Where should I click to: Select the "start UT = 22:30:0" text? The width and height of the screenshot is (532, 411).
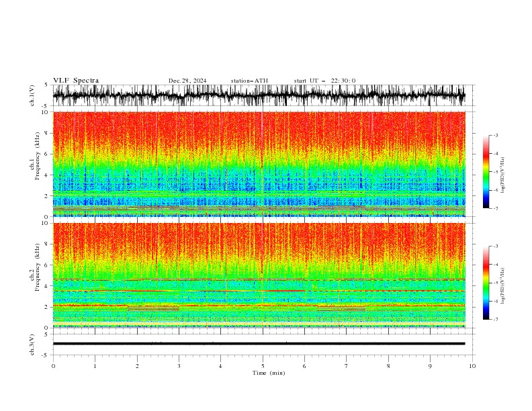pos(324,81)
